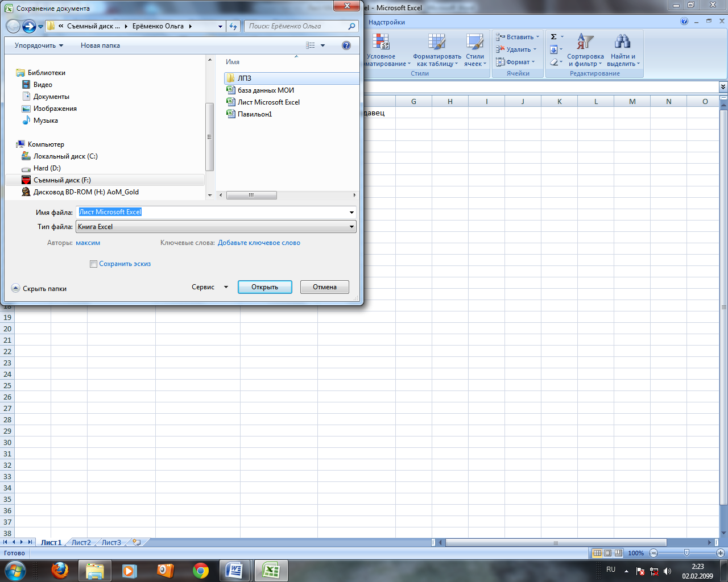
Task: Click Chrome icon in the taskbar
Action: click(201, 571)
